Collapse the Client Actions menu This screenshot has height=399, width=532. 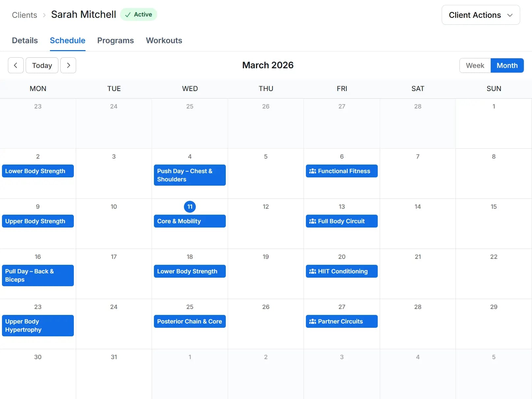480,15
